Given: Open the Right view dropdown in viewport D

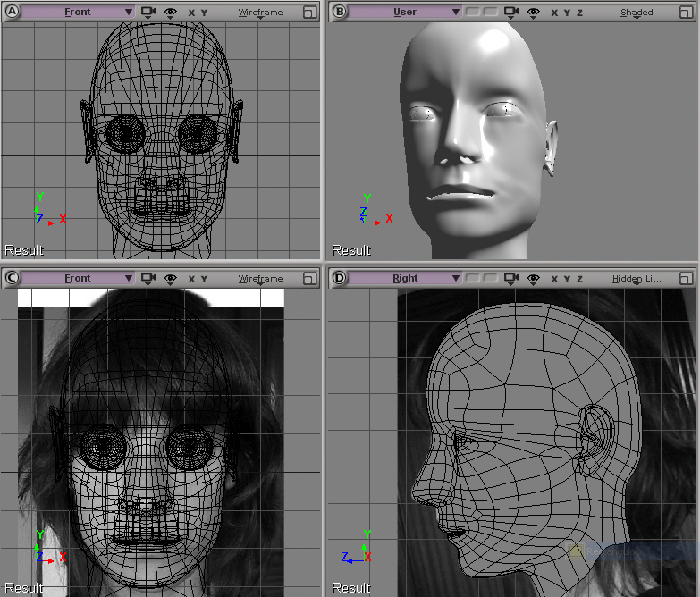Looking at the screenshot, I should (405, 278).
